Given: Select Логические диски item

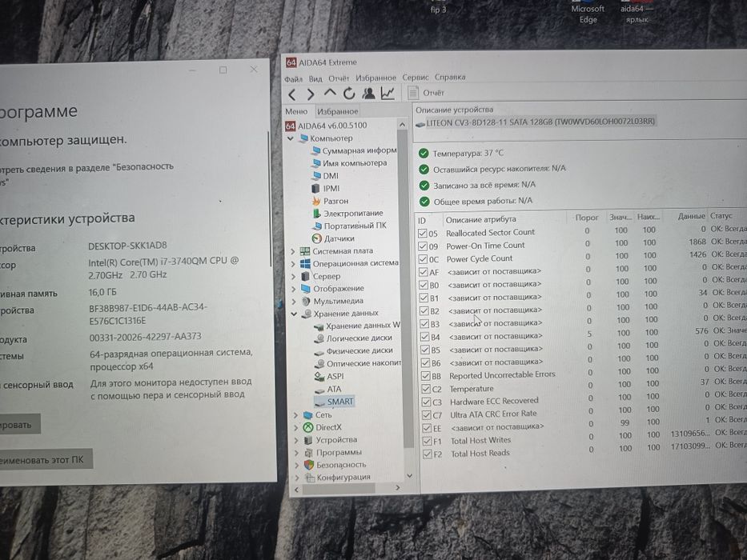Looking at the screenshot, I should [x=354, y=338].
